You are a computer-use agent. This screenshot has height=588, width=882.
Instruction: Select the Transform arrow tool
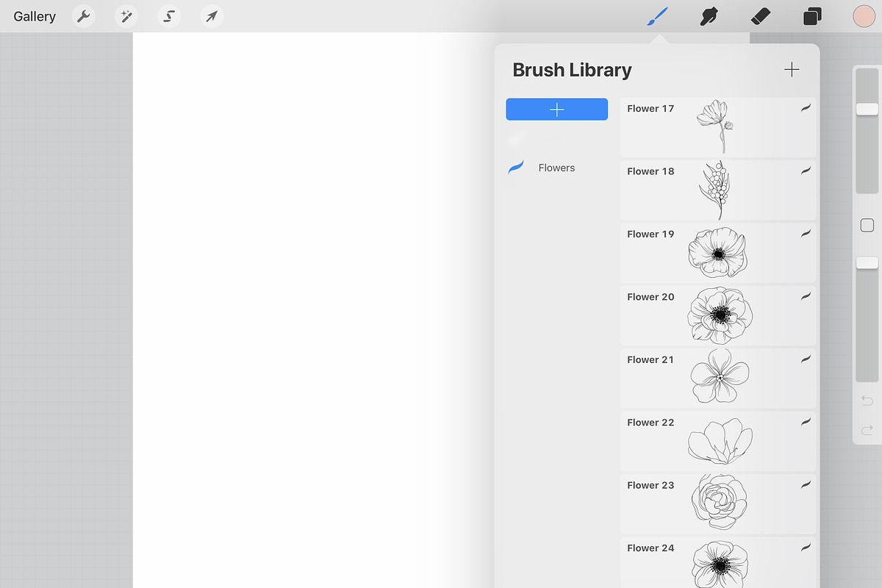[212, 16]
